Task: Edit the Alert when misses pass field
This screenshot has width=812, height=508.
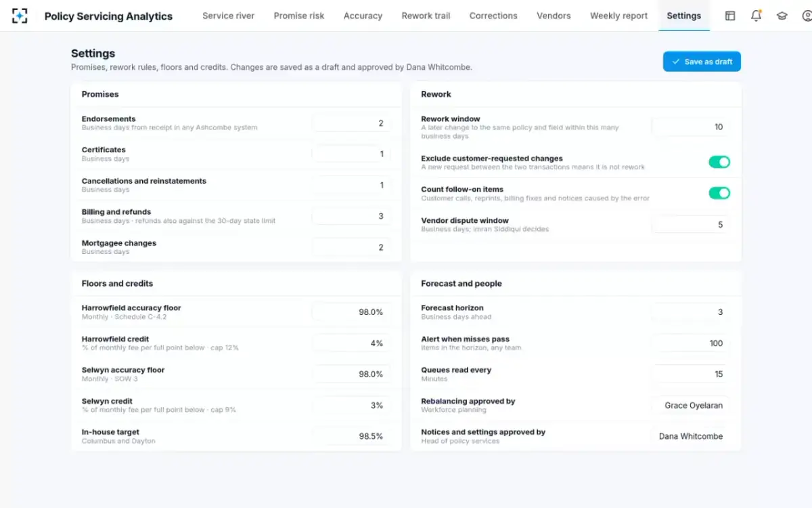Action: point(691,343)
